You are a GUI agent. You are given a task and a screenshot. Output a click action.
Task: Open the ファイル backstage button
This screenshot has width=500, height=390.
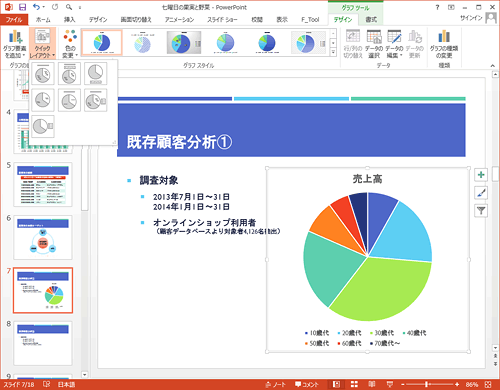coord(14,20)
